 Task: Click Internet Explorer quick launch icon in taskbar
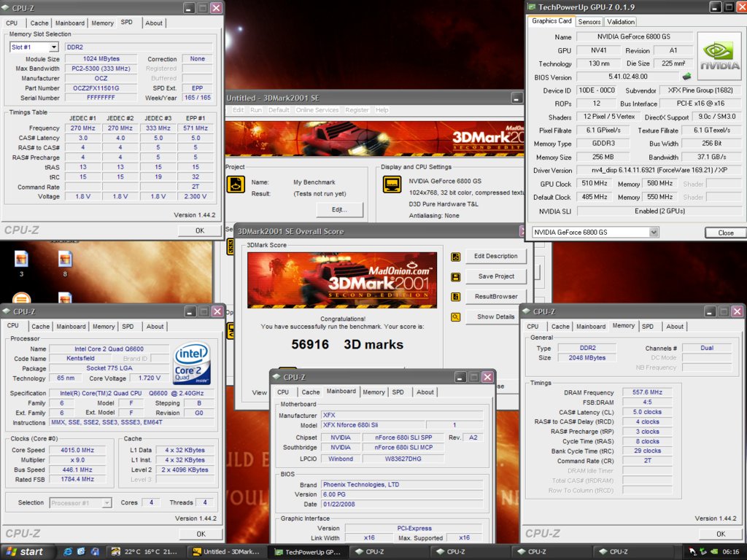pyautogui.click(x=68, y=551)
